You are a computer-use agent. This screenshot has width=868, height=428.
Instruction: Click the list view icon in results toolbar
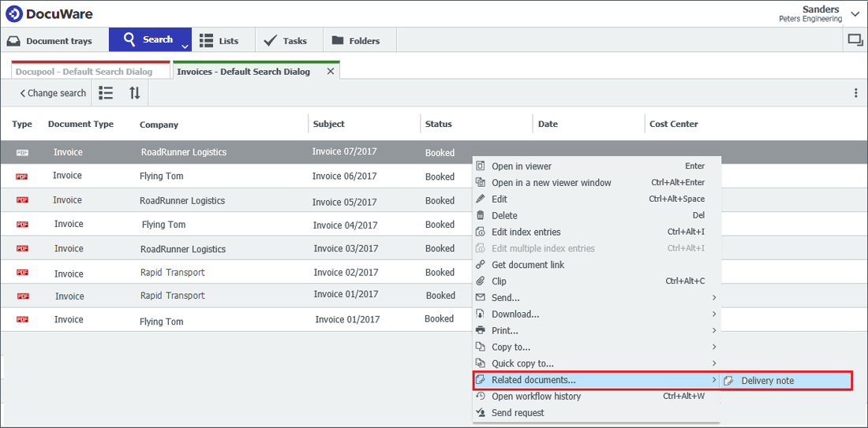tap(106, 93)
